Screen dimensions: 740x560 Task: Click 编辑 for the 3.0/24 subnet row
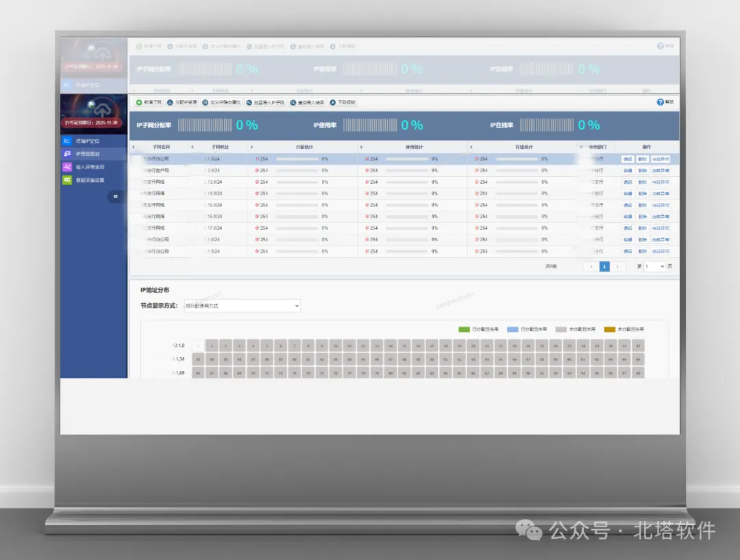628,171
